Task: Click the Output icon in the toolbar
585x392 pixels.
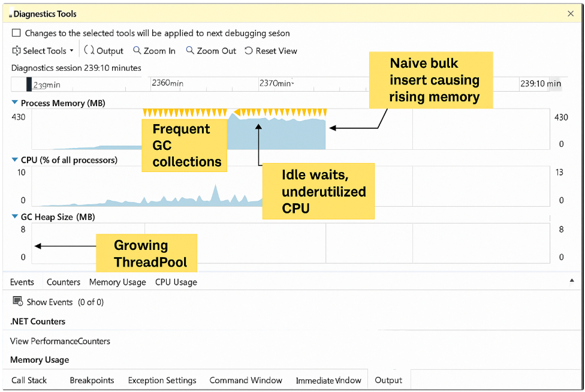Action: [x=89, y=51]
